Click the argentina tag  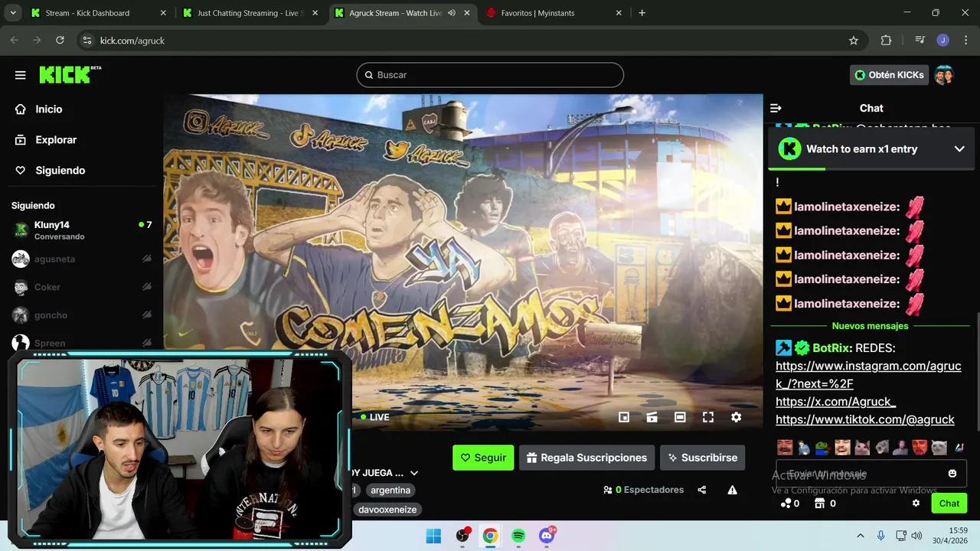[x=390, y=490]
